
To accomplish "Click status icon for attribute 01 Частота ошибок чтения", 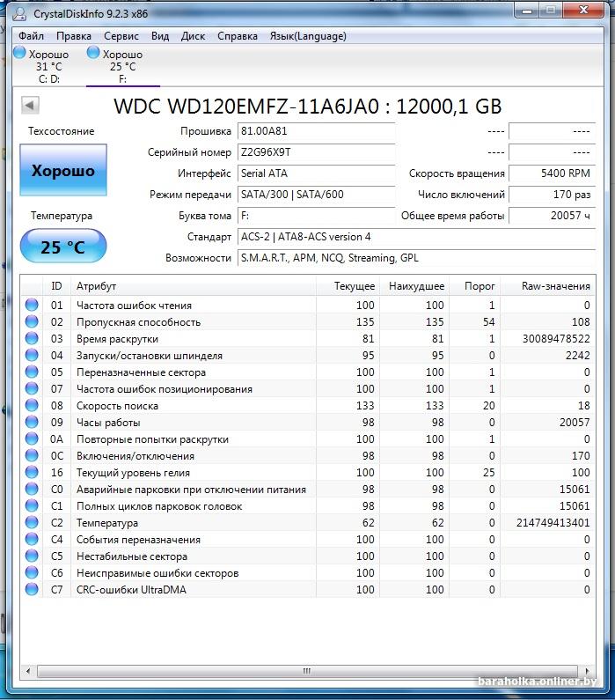I will (32, 305).
